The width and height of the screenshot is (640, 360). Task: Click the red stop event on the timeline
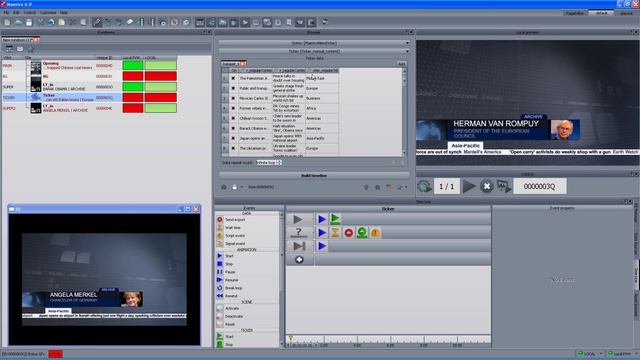pyautogui.click(x=349, y=233)
